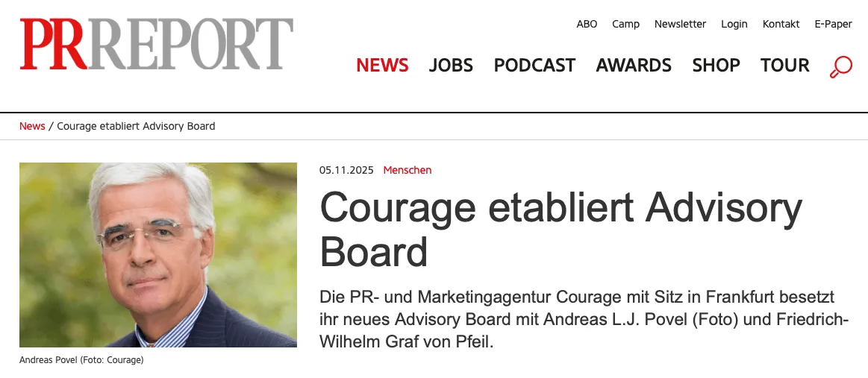The image size is (868, 378).
Task: Click the Login link
Action: (734, 24)
